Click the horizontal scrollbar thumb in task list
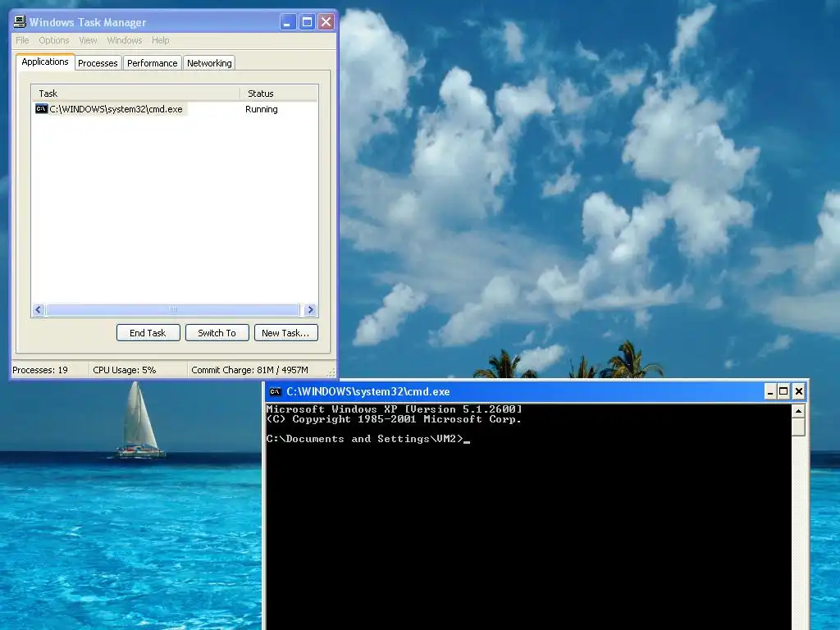 click(x=172, y=309)
